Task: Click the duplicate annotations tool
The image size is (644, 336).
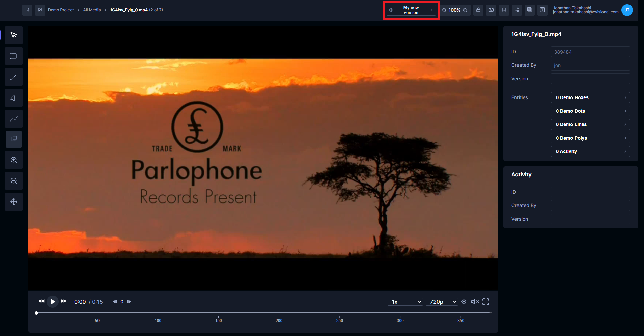Action: 14,139
